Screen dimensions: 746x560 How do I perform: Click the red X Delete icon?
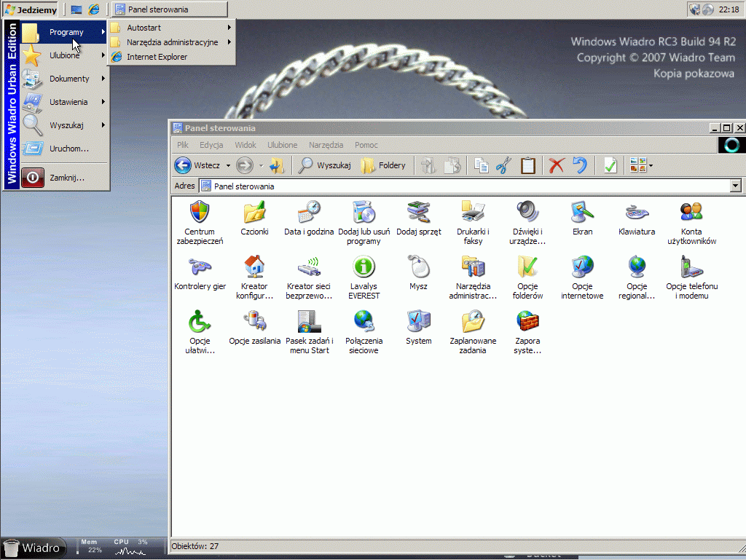[556, 165]
